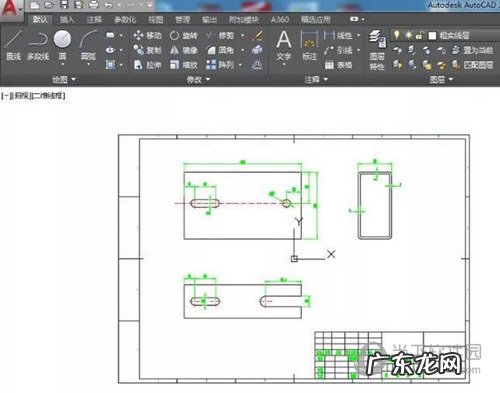
Task: Select the 线性 (Linear) dimension tool
Action: coord(338,35)
